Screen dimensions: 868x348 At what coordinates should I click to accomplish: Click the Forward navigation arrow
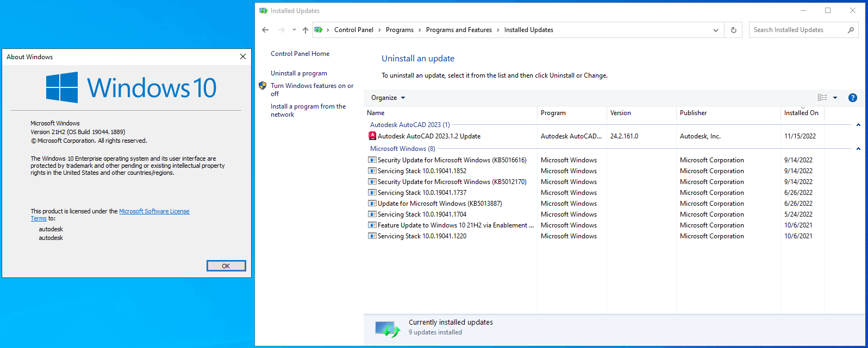[281, 30]
